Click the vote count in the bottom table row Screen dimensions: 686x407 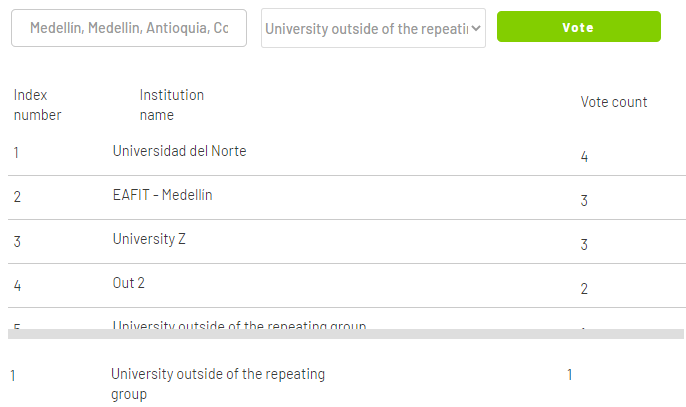pos(570,375)
